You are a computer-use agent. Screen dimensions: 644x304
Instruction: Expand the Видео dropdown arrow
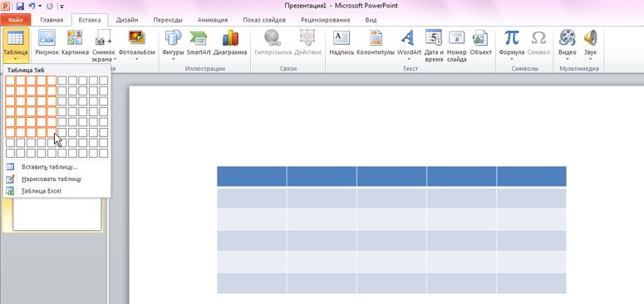(x=568, y=59)
